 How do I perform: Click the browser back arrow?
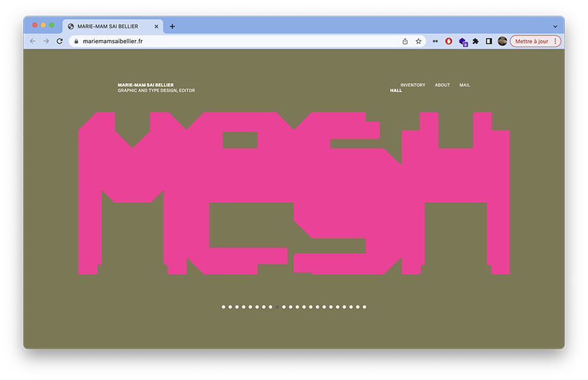point(33,41)
